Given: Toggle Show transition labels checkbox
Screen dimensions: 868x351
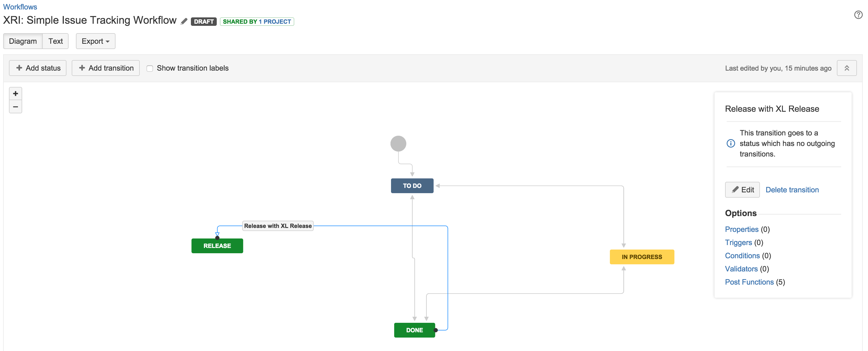Looking at the screenshot, I should click(x=150, y=68).
